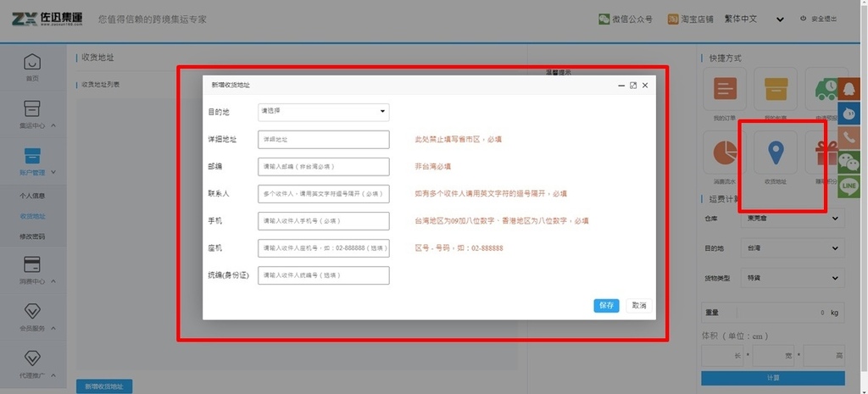Click the 快捷方式 section heading
Image resolution: width=868 pixels, height=394 pixels.
click(726, 58)
